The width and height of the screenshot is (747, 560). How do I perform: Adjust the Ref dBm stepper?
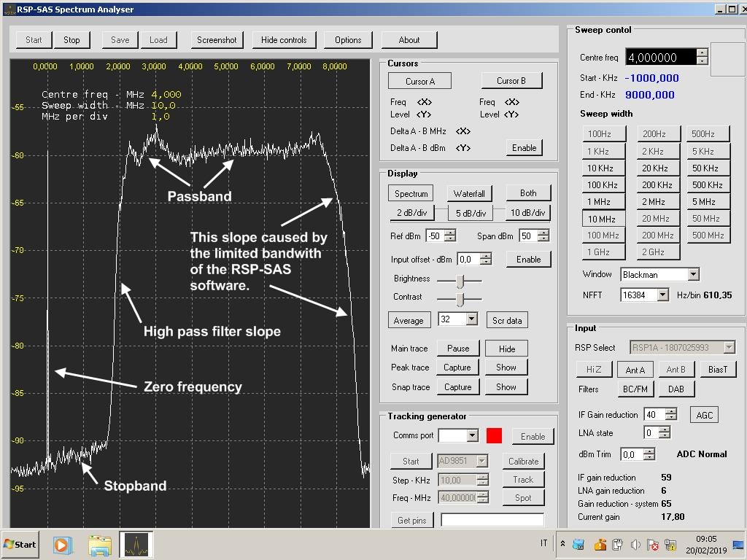[x=449, y=236]
